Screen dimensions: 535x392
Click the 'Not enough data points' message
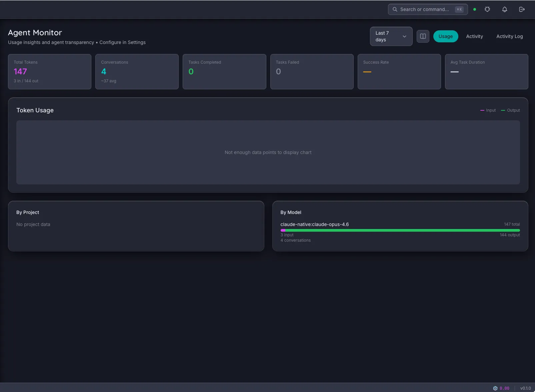(268, 152)
